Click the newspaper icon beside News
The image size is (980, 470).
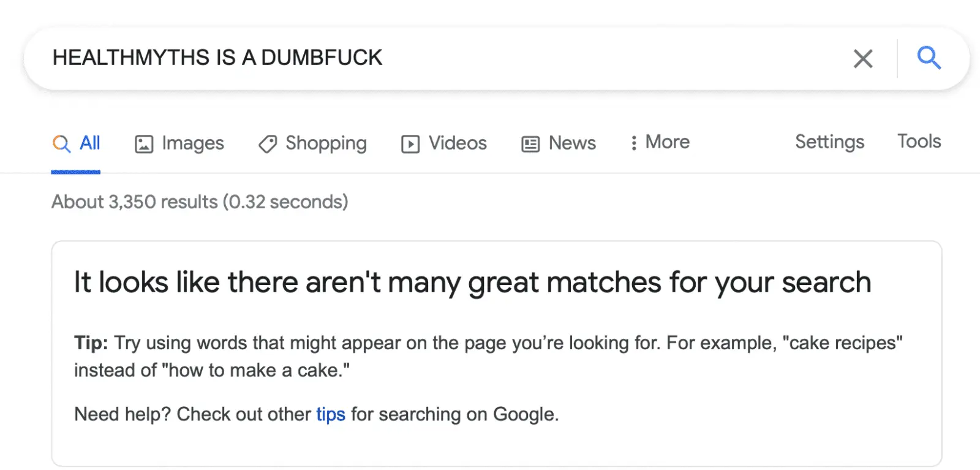click(530, 144)
